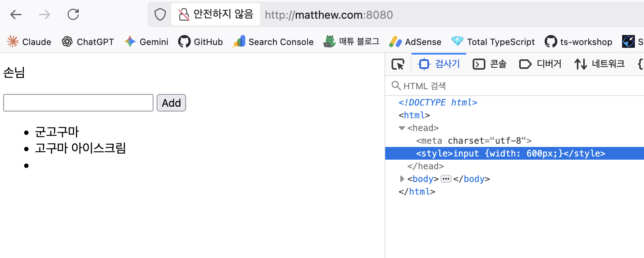Select the style input width row

pyautogui.click(x=514, y=153)
